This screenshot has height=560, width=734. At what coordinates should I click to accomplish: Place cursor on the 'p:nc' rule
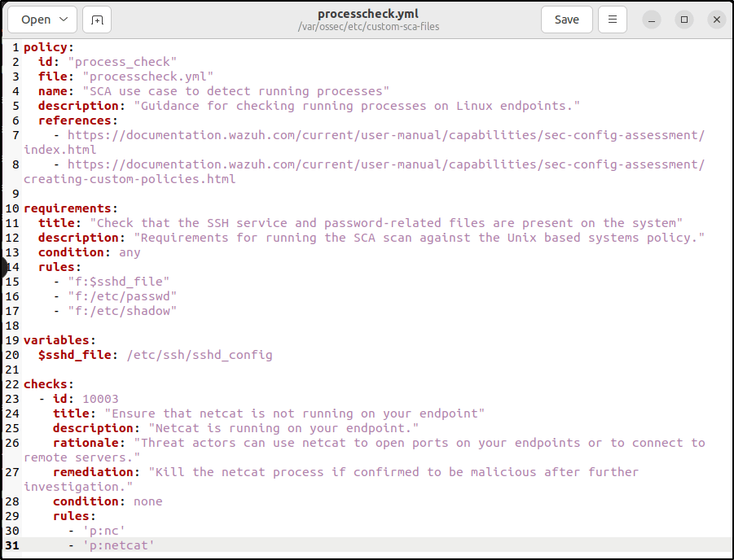105,531
